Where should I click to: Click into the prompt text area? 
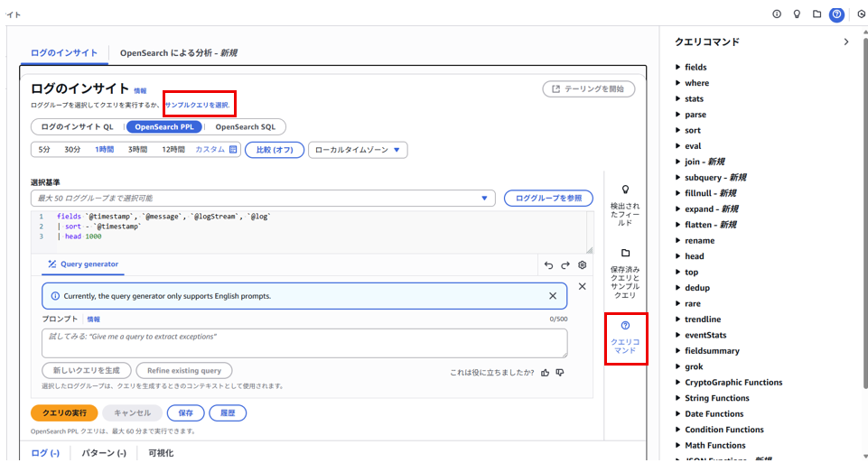pyautogui.click(x=304, y=343)
